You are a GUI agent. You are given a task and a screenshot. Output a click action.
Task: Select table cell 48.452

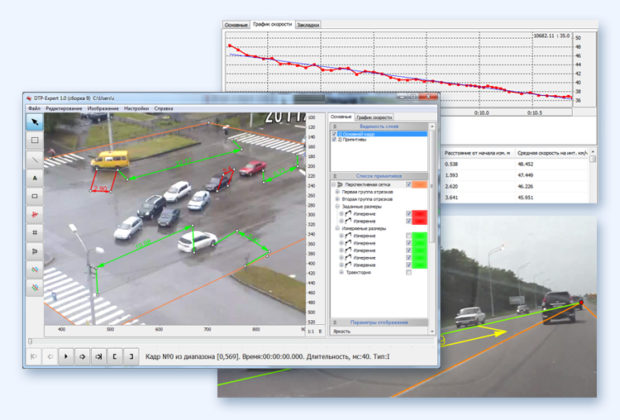click(525, 164)
